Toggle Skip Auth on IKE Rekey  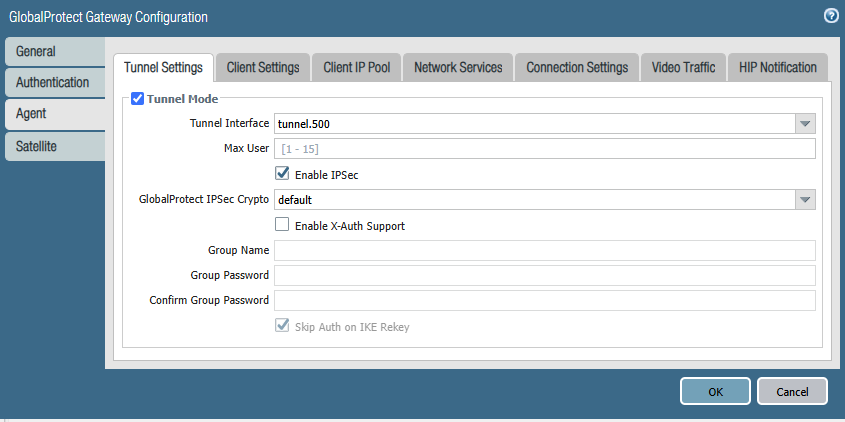click(282, 326)
